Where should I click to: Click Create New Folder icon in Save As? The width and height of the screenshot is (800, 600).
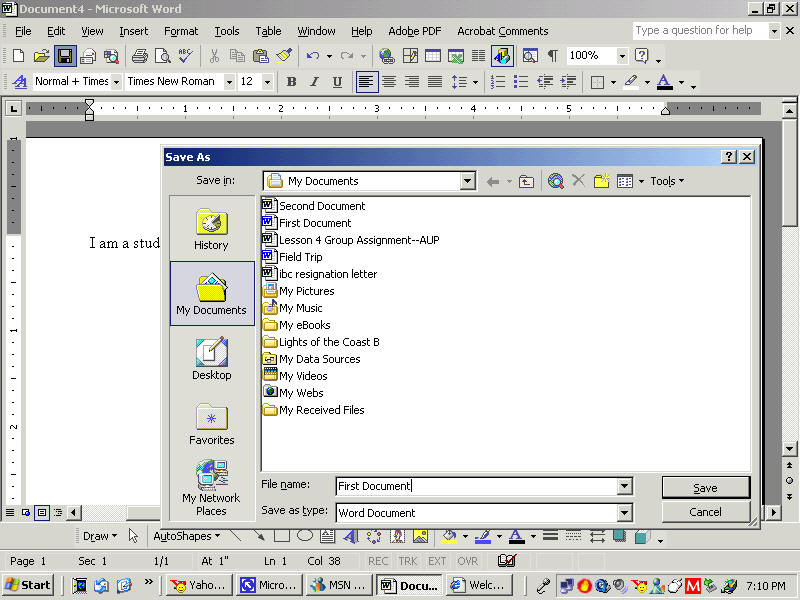tap(602, 181)
